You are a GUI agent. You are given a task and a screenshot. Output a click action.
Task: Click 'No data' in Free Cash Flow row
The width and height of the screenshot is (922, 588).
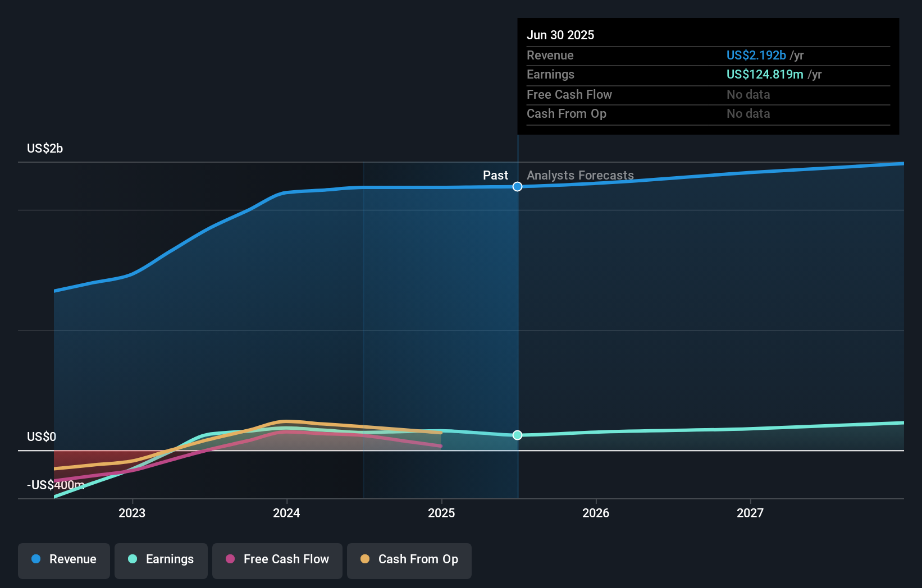pos(748,94)
